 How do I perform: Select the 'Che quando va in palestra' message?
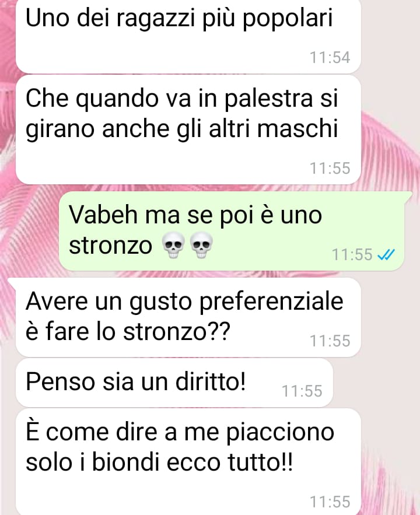tap(188, 129)
